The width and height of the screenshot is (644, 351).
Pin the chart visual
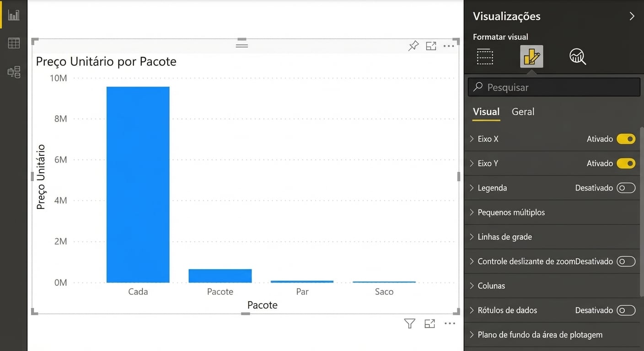click(x=413, y=46)
